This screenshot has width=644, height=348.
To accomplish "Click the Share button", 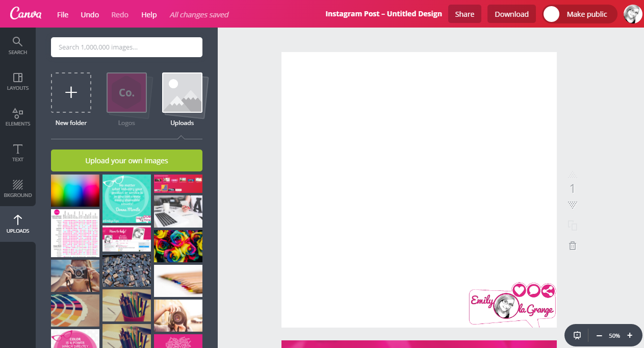I will click(465, 14).
